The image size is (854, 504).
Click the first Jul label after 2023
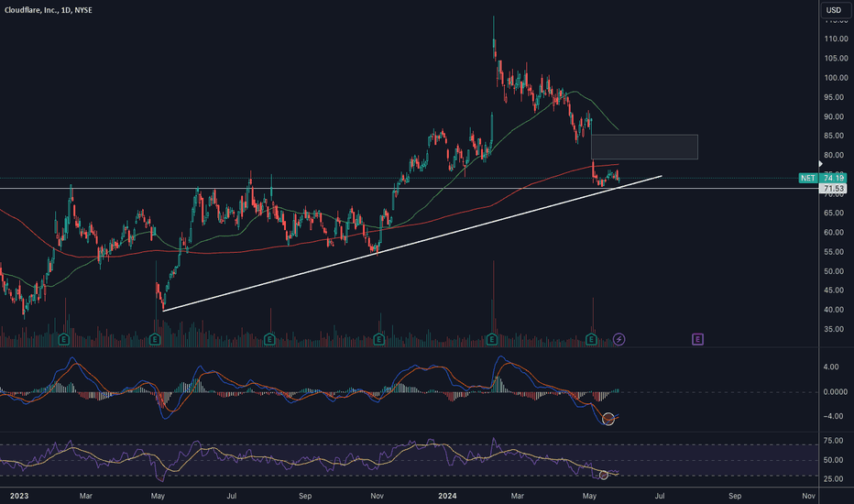(232, 496)
